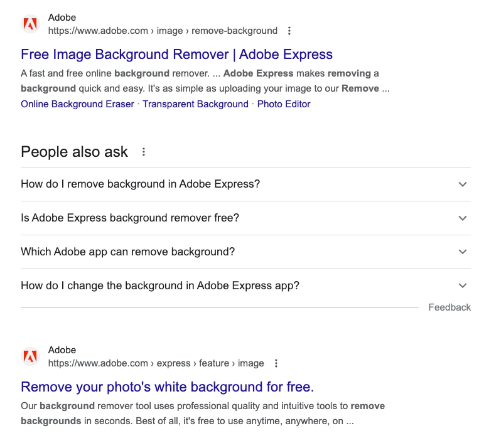Click the Feedback link
The height and width of the screenshot is (448, 479).
(449, 307)
